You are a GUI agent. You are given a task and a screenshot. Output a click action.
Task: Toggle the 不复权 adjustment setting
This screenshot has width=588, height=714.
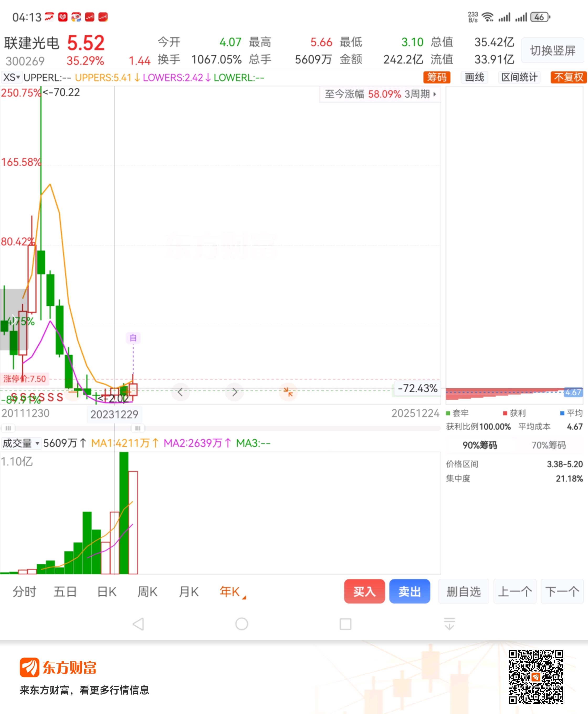(x=568, y=77)
